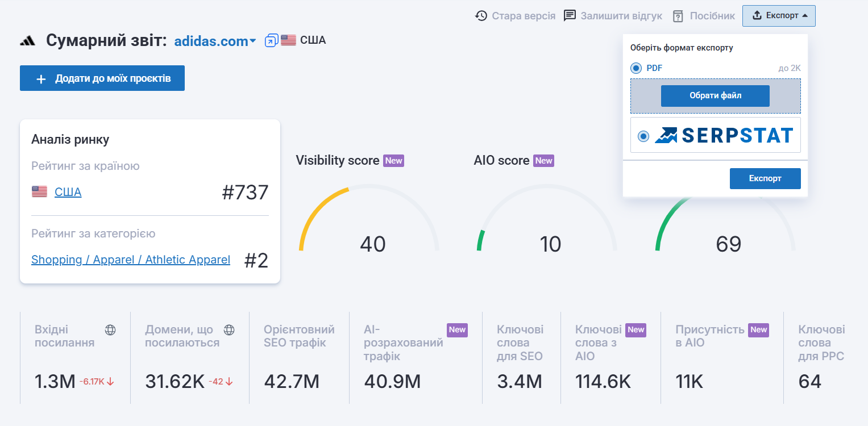The height and width of the screenshot is (426, 868).
Task: Open Залишити відгук feedback option
Action: pos(621,16)
